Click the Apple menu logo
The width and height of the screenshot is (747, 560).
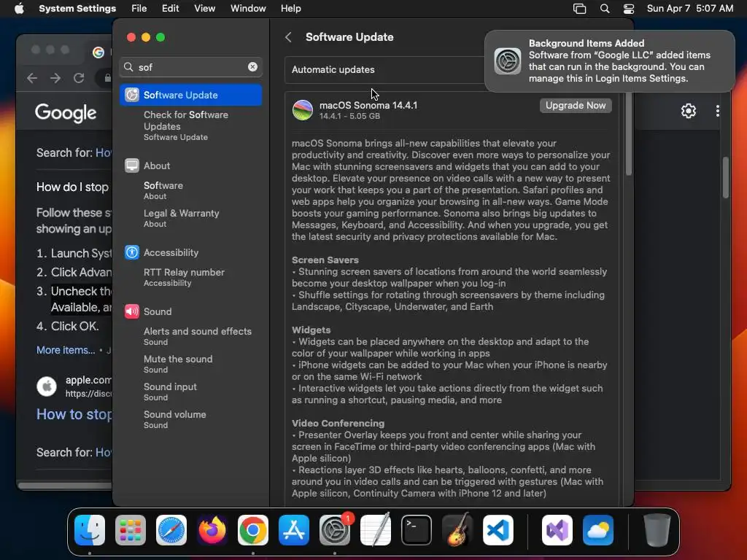(x=19, y=9)
